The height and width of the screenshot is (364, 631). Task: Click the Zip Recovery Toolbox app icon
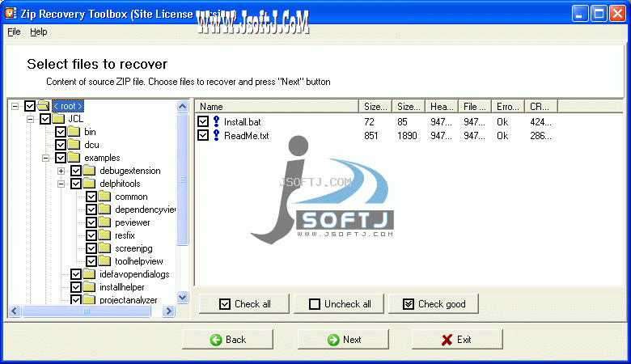[10, 13]
